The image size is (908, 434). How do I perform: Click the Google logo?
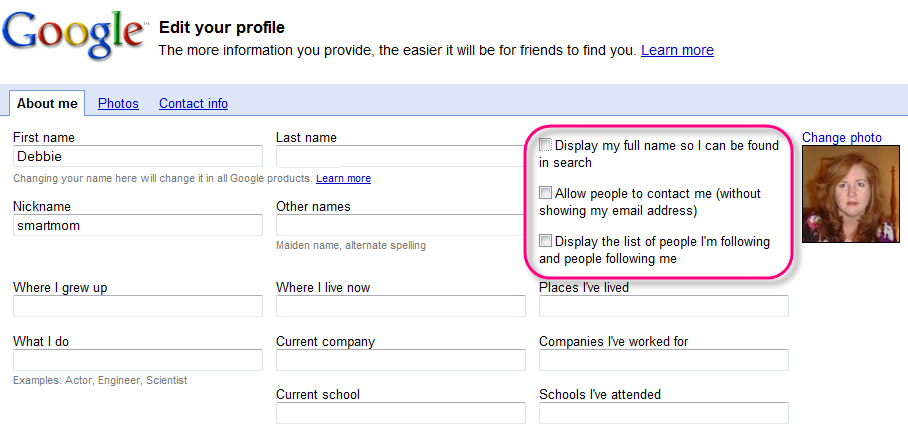coord(73,37)
